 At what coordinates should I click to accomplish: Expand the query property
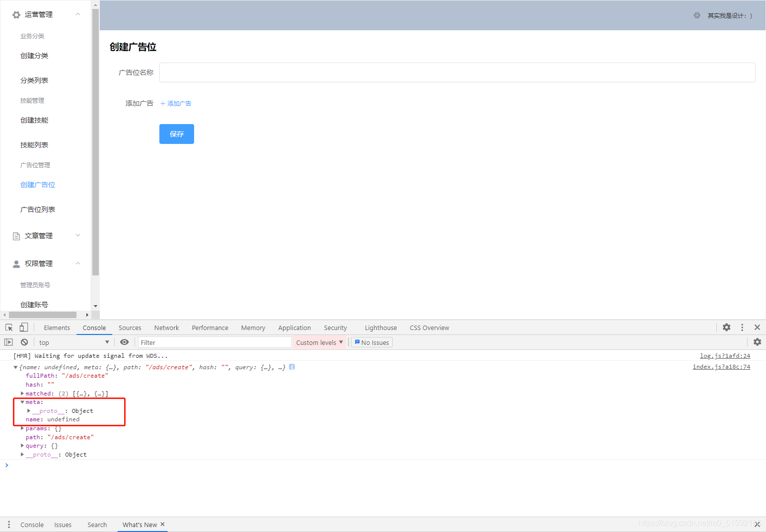point(22,446)
